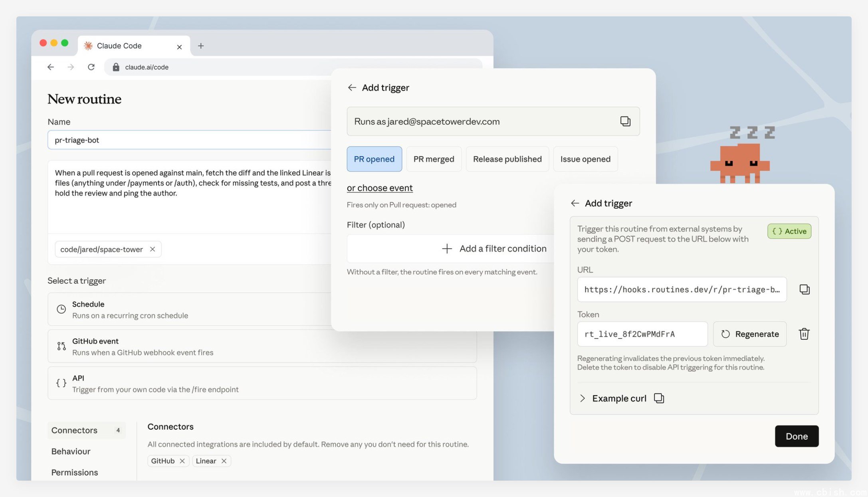Go back from the GitHub Add trigger panel

(x=352, y=87)
